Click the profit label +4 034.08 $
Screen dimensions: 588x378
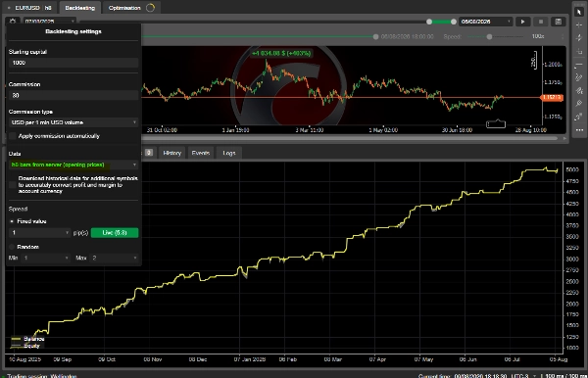click(281, 53)
